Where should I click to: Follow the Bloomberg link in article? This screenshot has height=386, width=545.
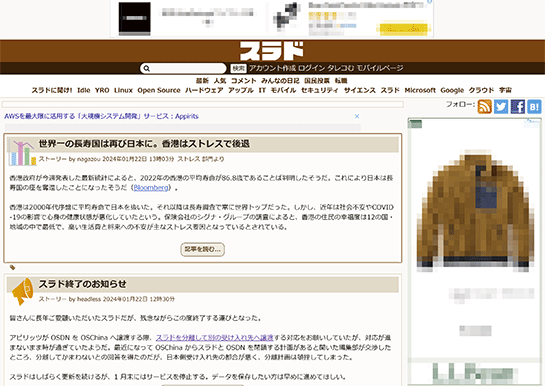point(151,188)
